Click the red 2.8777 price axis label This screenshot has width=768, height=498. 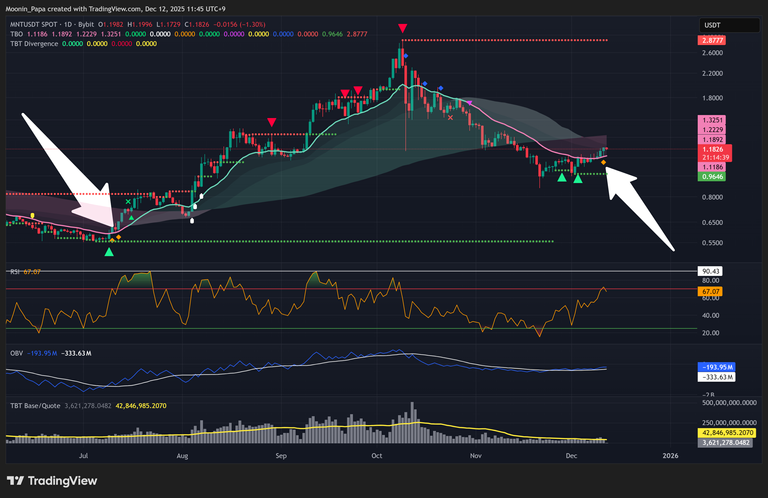712,40
